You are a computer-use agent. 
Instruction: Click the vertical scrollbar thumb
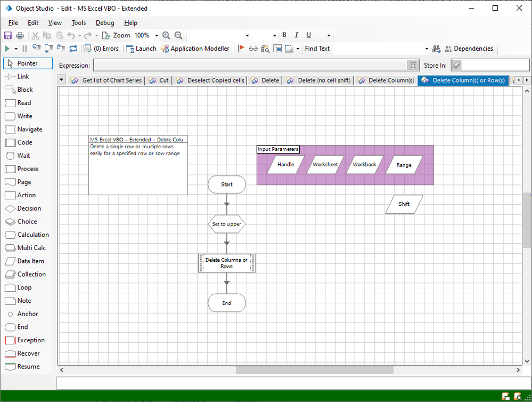point(527,220)
